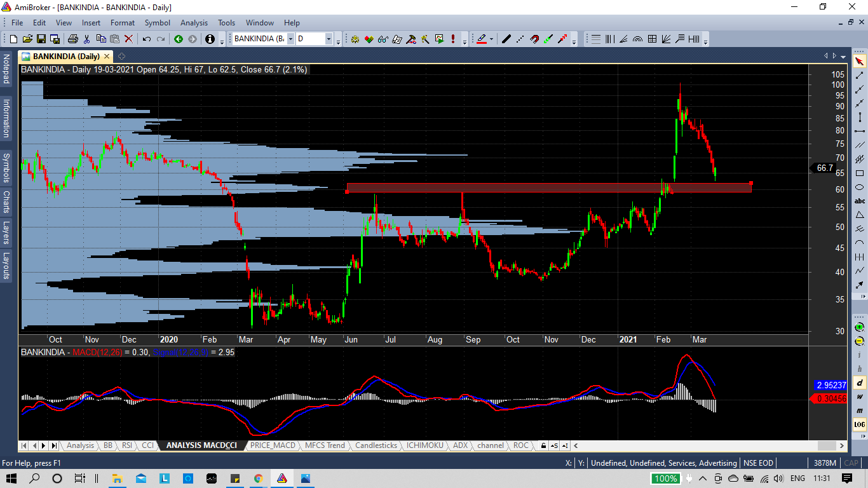868x488 pixels.
Task: Open the File menu
Action: (17, 23)
